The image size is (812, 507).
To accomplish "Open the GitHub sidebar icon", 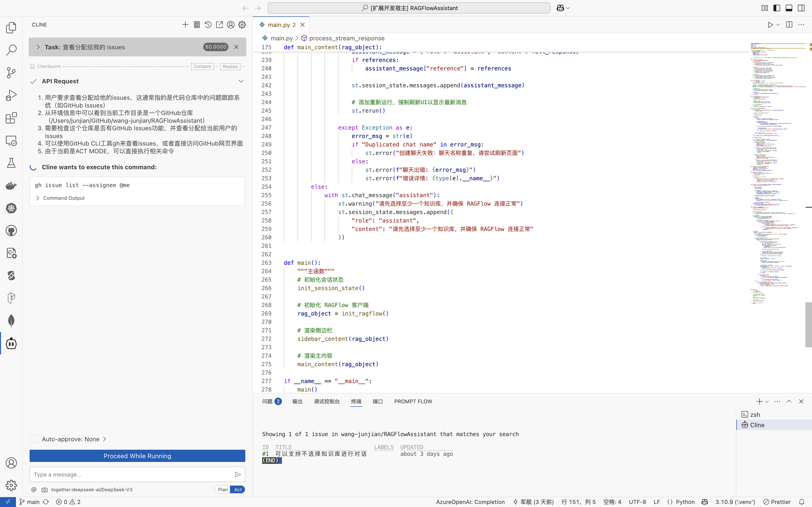I will coord(11,231).
